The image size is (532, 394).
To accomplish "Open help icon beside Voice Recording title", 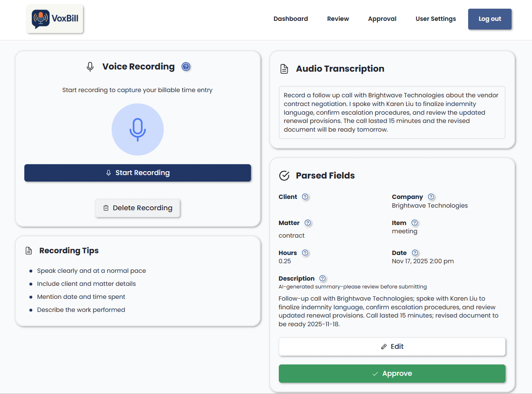I will (186, 66).
